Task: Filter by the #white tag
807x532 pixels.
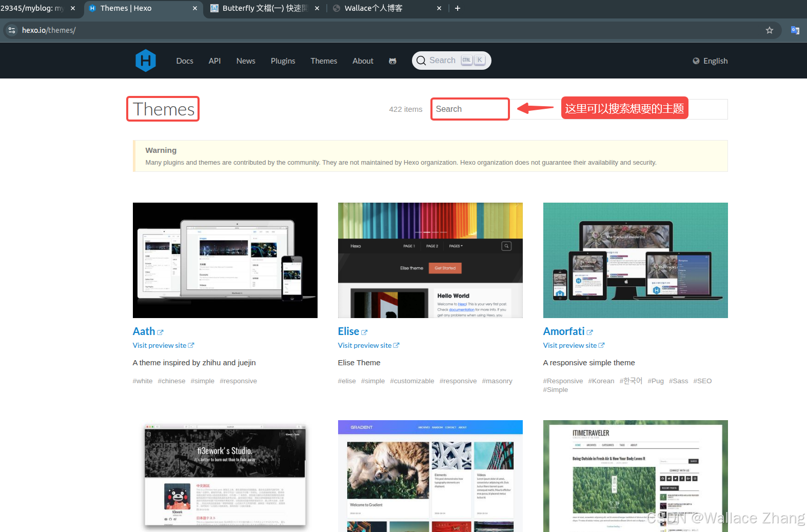Action: 143,381
